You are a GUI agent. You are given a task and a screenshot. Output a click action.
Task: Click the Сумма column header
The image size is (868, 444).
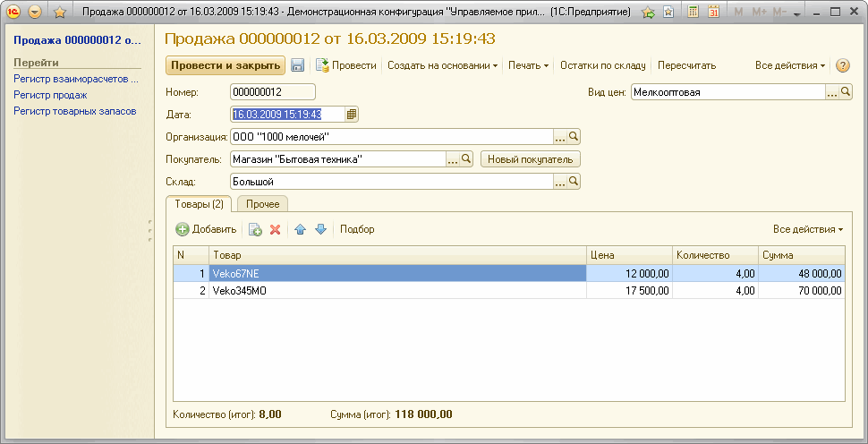(802, 255)
